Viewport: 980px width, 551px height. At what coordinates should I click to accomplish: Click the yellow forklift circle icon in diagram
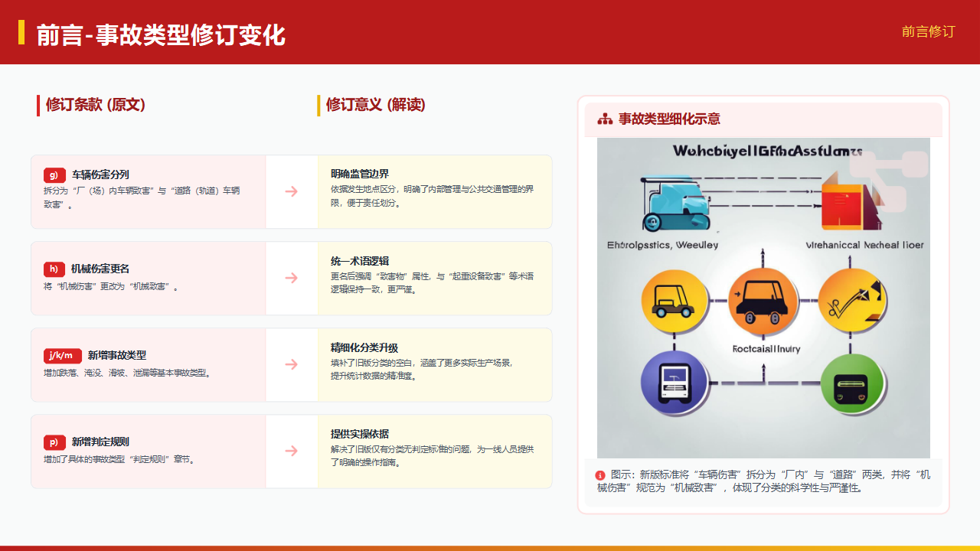[x=672, y=301]
